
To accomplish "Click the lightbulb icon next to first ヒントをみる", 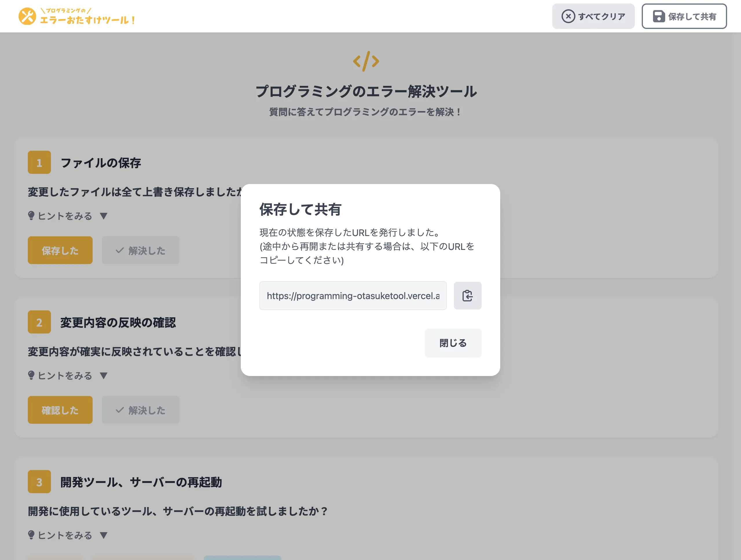I will [x=32, y=215].
